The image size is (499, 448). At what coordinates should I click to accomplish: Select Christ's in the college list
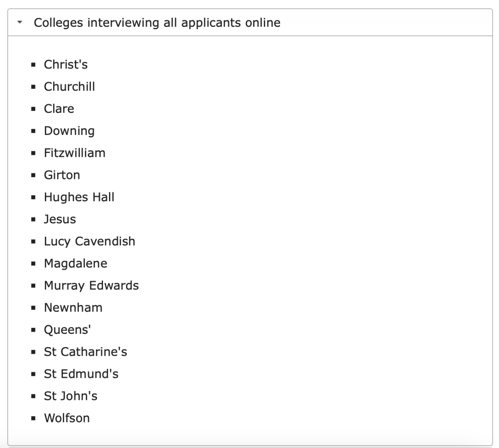pyautogui.click(x=66, y=64)
